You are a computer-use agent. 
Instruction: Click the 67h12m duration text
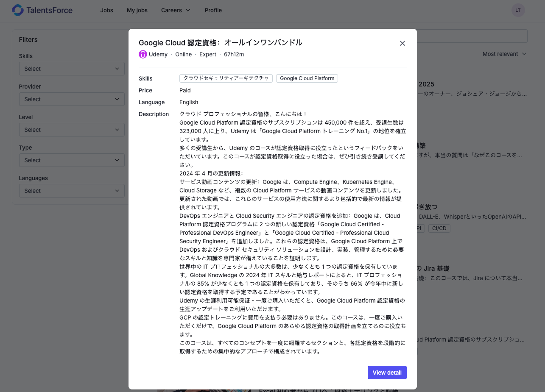[234, 54]
